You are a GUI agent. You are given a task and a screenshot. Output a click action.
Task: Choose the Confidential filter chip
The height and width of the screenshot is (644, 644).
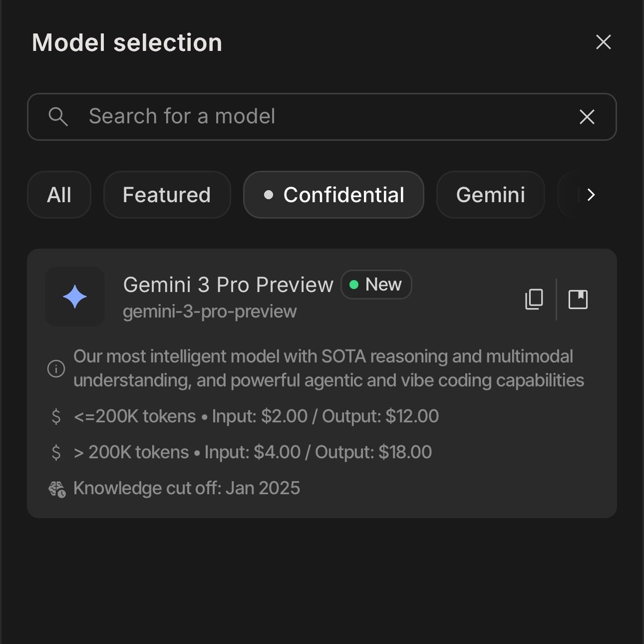click(333, 195)
